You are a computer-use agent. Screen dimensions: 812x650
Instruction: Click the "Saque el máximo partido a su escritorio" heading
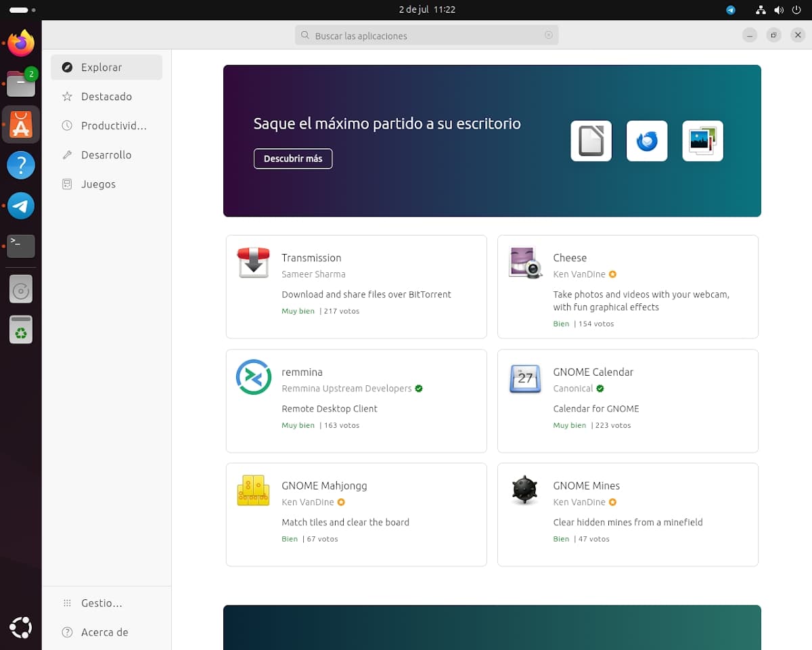tap(387, 124)
